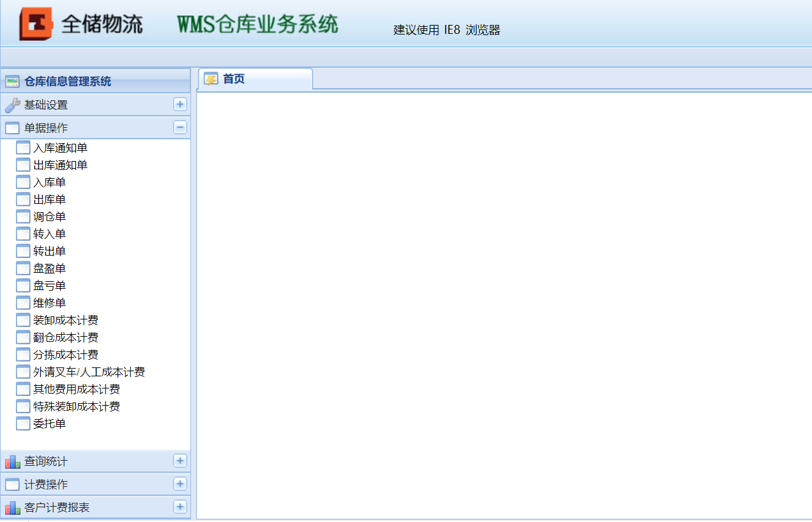This screenshot has height=522, width=812.
Task: Click the form icon beside 入库通知单
Action: [22, 148]
